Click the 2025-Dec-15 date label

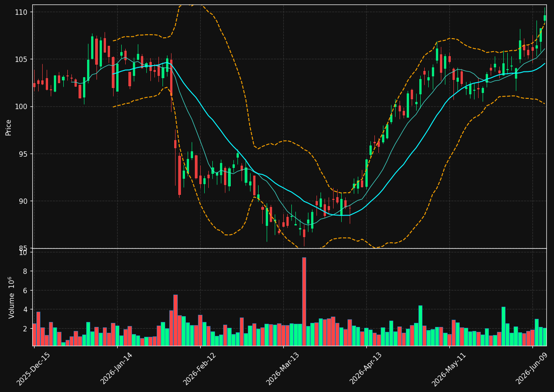pos(34,368)
